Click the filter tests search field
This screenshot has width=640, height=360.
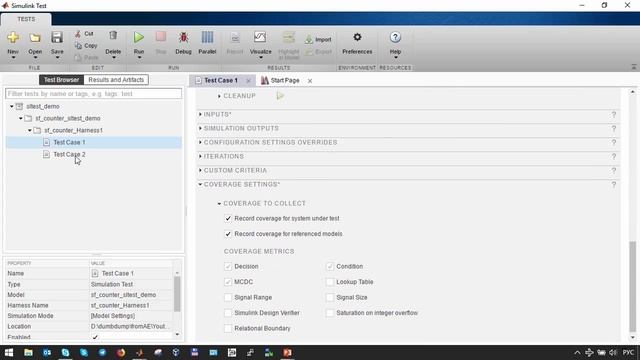click(x=93, y=94)
